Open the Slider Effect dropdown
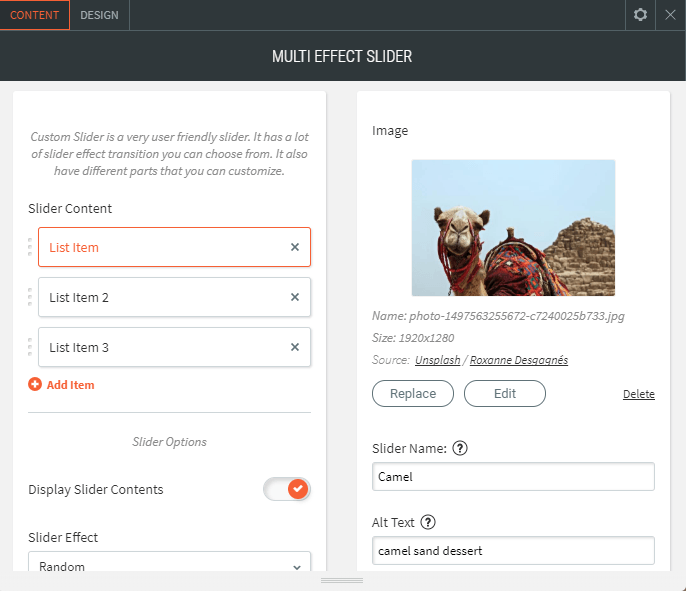This screenshot has width=686, height=591. (170, 565)
